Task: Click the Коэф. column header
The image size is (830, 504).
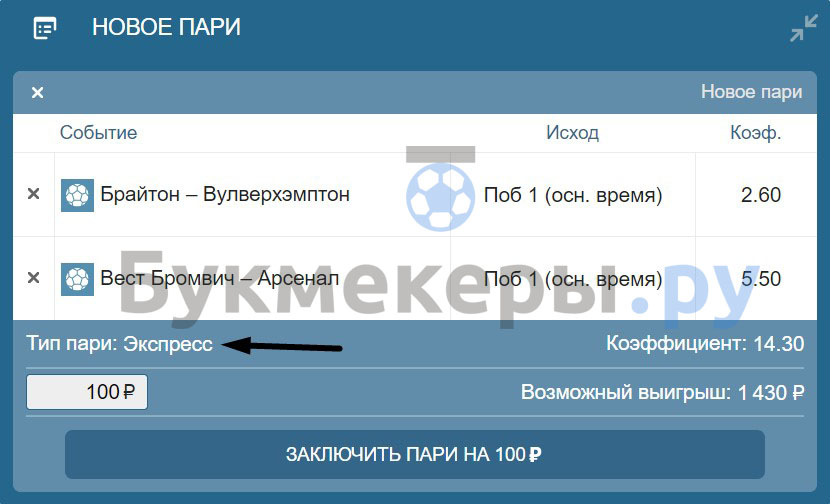Action: coord(755,132)
